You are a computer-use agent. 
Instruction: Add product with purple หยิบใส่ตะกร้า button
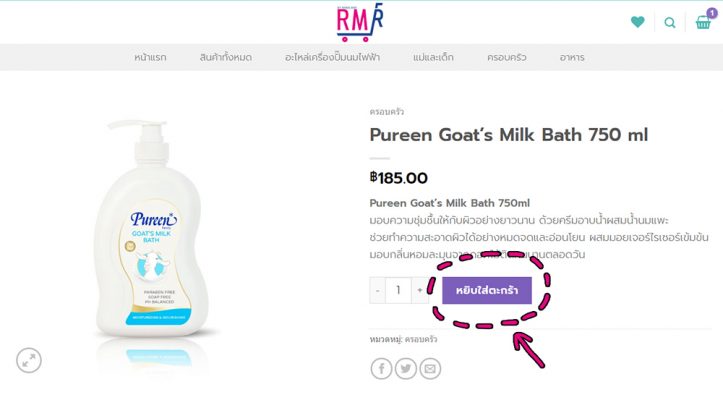[x=487, y=290]
